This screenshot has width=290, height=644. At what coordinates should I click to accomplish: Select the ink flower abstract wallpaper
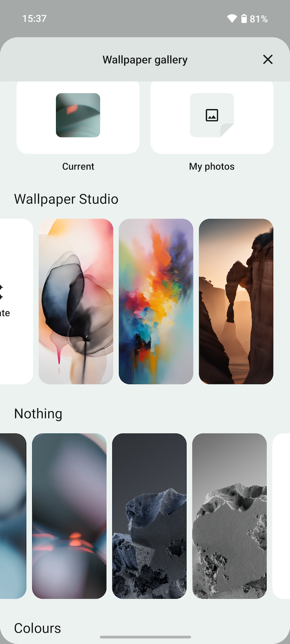[76, 301]
